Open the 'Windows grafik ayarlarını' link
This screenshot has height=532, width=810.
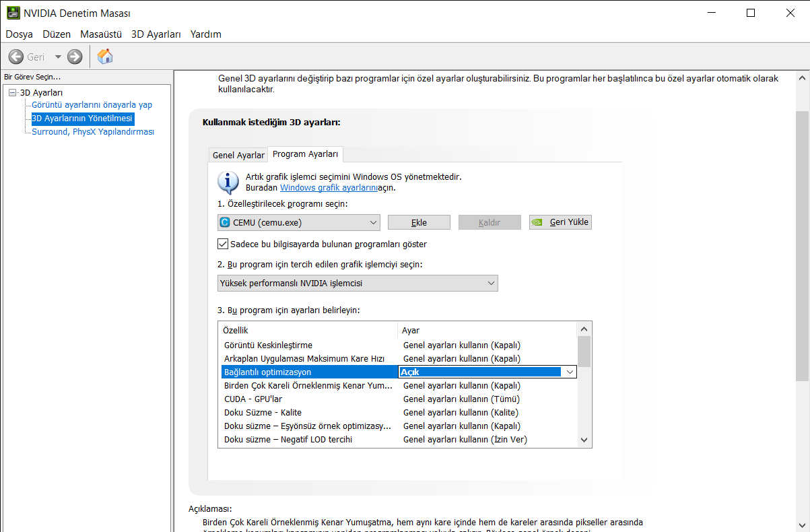click(329, 188)
